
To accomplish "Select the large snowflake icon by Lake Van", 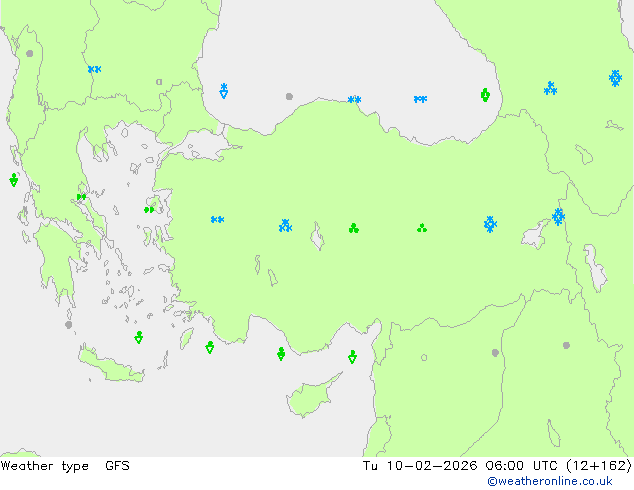I will click(558, 217).
